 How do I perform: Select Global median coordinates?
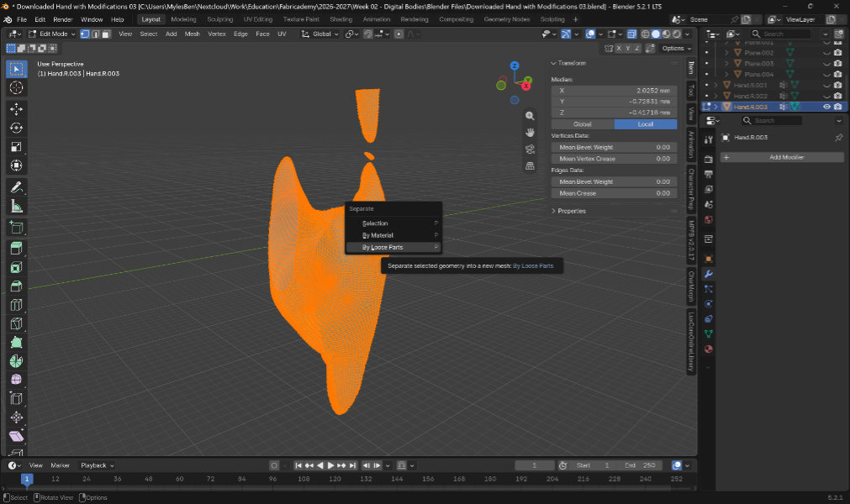[583, 124]
